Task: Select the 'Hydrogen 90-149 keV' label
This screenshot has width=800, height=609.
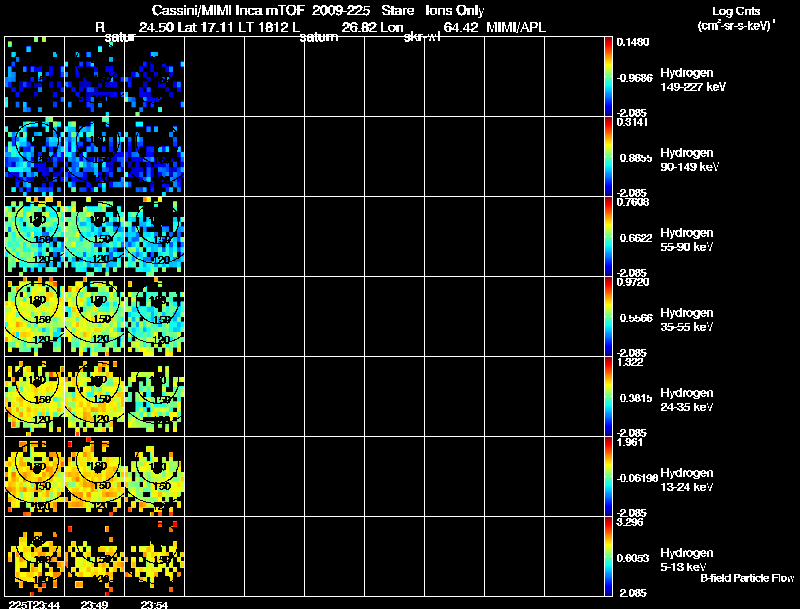Action: (690, 160)
